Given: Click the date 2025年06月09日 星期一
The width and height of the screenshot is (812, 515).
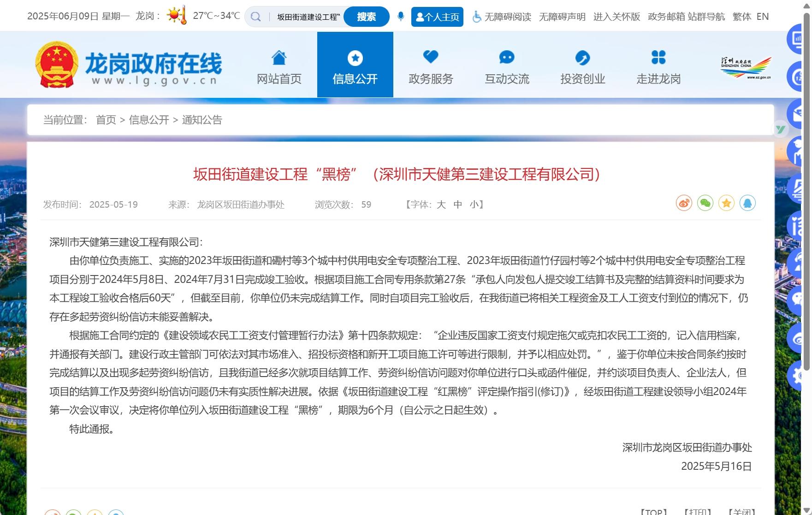Looking at the screenshot, I should tap(78, 16).
